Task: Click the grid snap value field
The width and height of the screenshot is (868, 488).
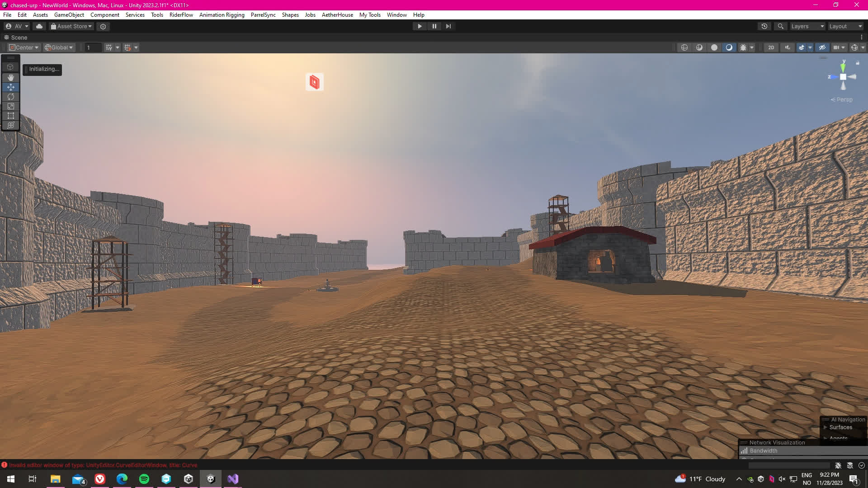Action: pyautogui.click(x=93, y=47)
